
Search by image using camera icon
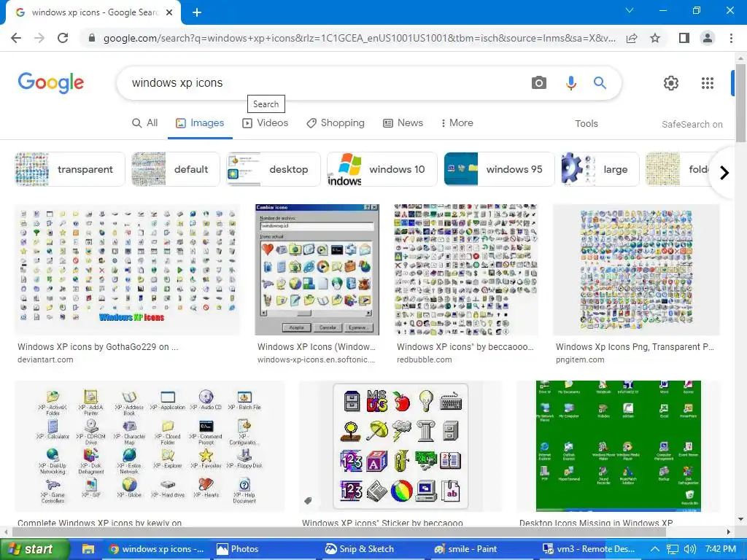(x=539, y=83)
